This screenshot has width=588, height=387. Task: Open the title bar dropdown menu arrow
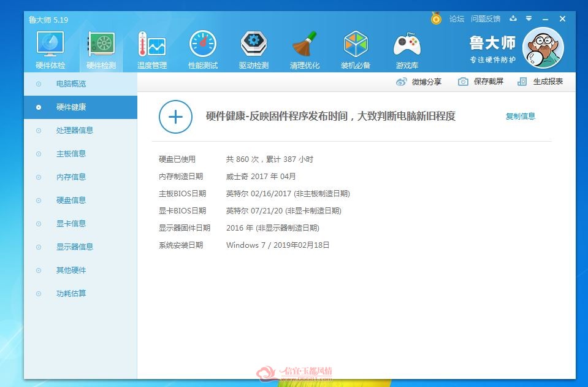click(529, 18)
